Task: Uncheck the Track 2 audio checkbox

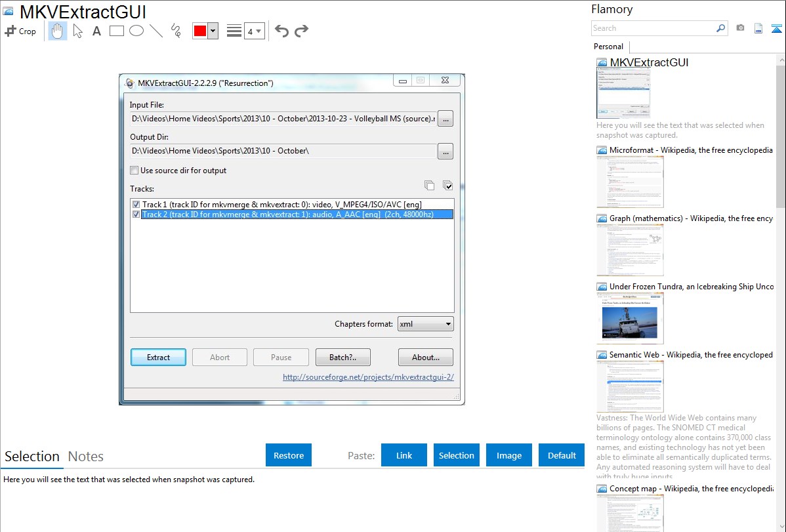Action: click(x=136, y=215)
